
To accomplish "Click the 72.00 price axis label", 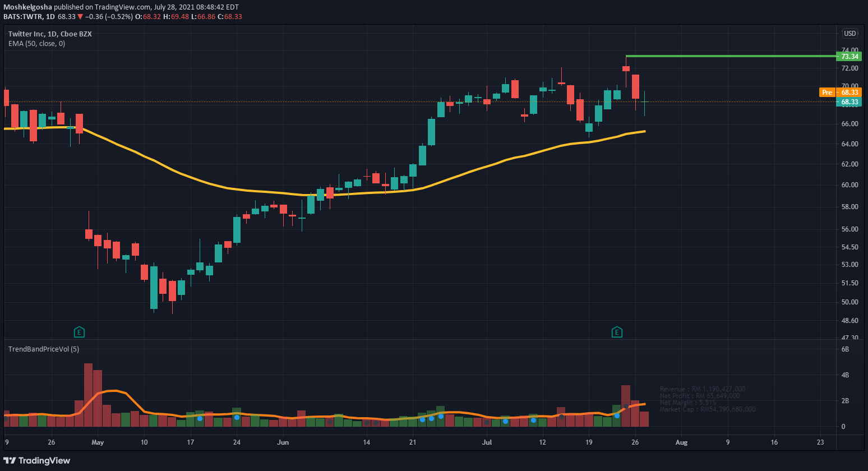I will (x=850, y=68).
